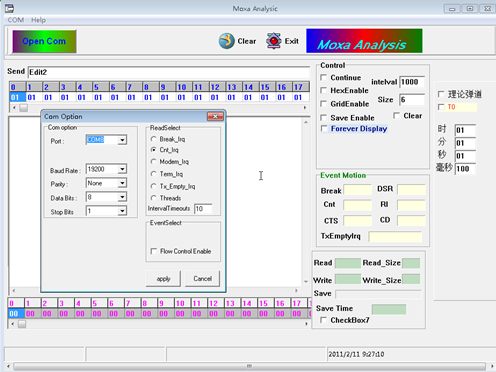Toggle the Forever Display checkbox
Viewport: 496px width, 372px height.
324,129
